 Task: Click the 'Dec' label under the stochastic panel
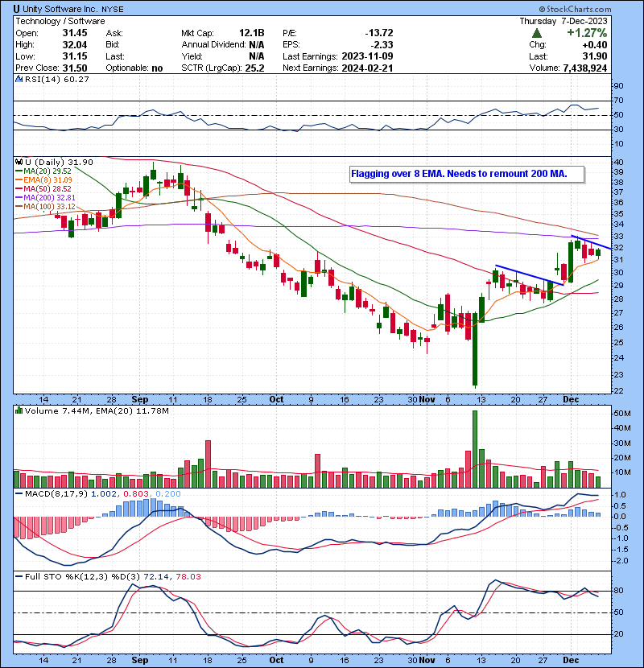coord(571,660)
